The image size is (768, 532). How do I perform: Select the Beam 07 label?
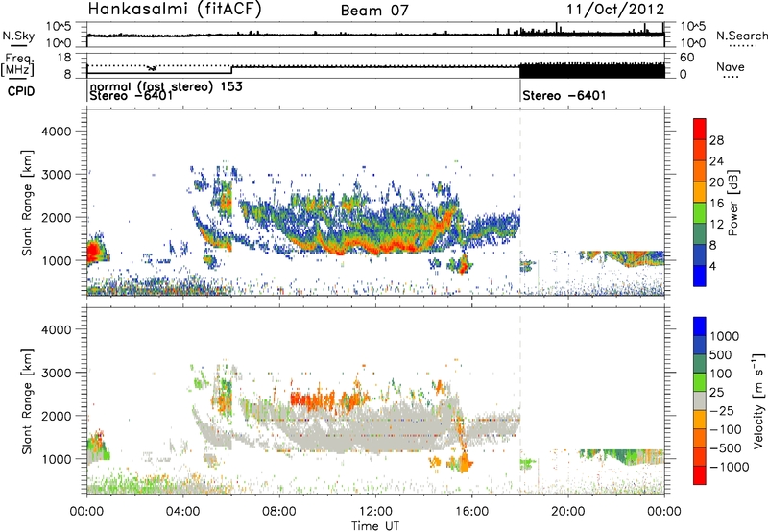coord(374,11)
